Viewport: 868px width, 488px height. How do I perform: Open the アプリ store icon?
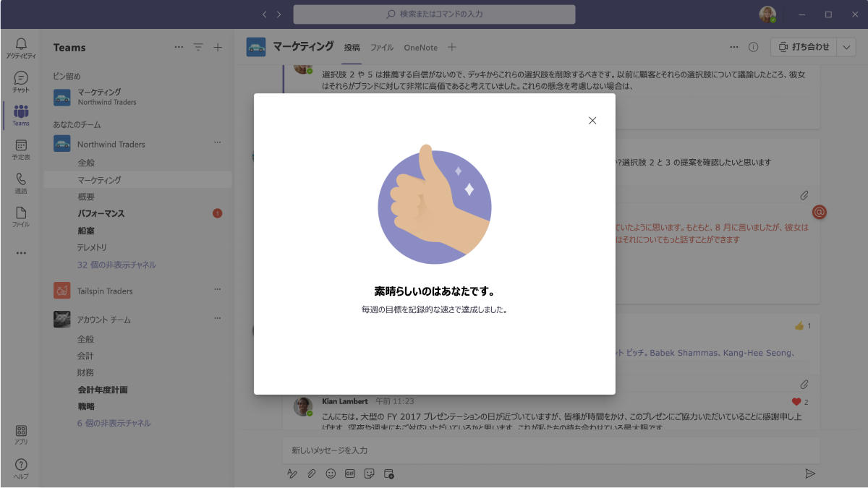[x=21, y=435]
